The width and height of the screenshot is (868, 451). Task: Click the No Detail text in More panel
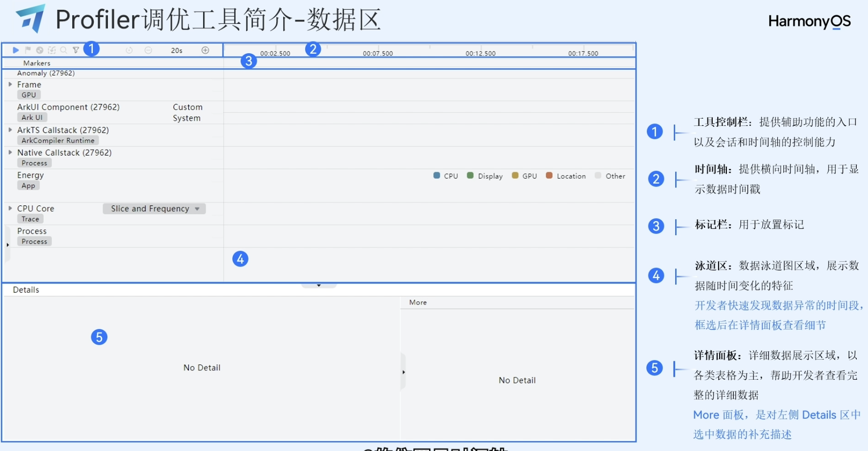tap(517, 380)
